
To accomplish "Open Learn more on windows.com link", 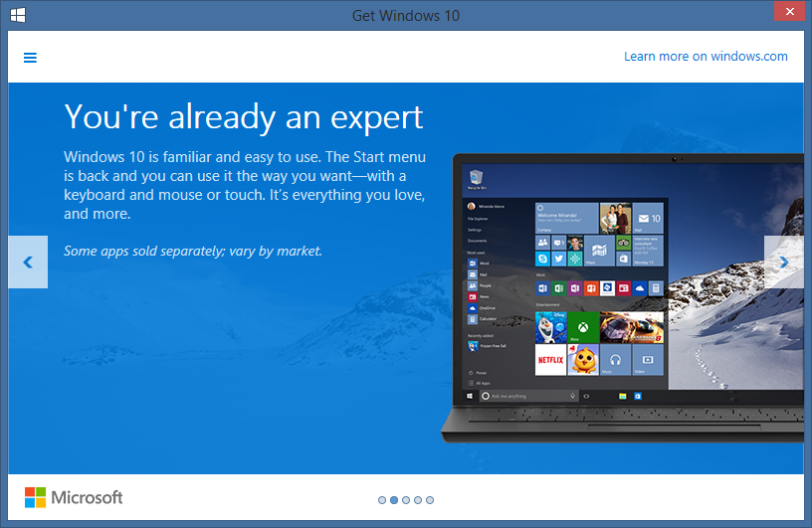I will coord(706,57).
